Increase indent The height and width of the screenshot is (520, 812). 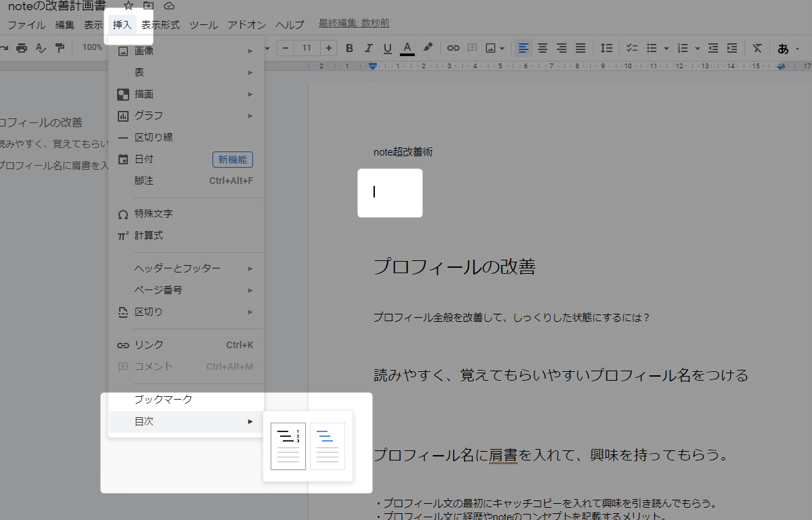pyautogui.click(x=732, y=48)
